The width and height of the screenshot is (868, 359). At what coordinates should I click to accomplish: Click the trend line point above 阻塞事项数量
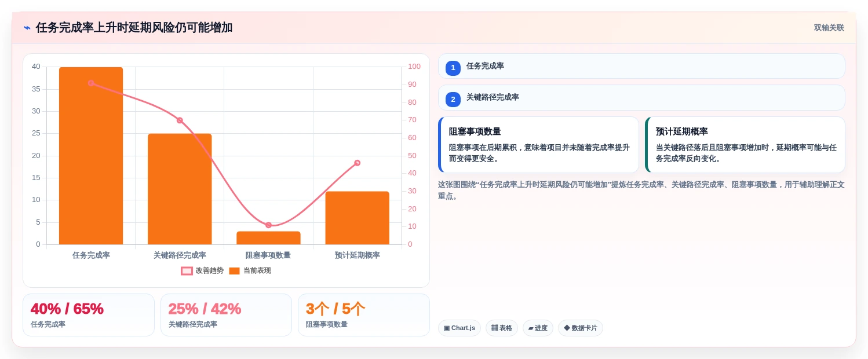(x=268, y=225)
